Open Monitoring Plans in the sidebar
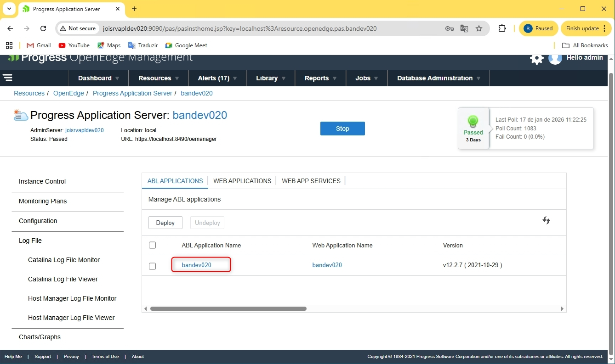Screen dimensions: 615x364 (43, 201)
